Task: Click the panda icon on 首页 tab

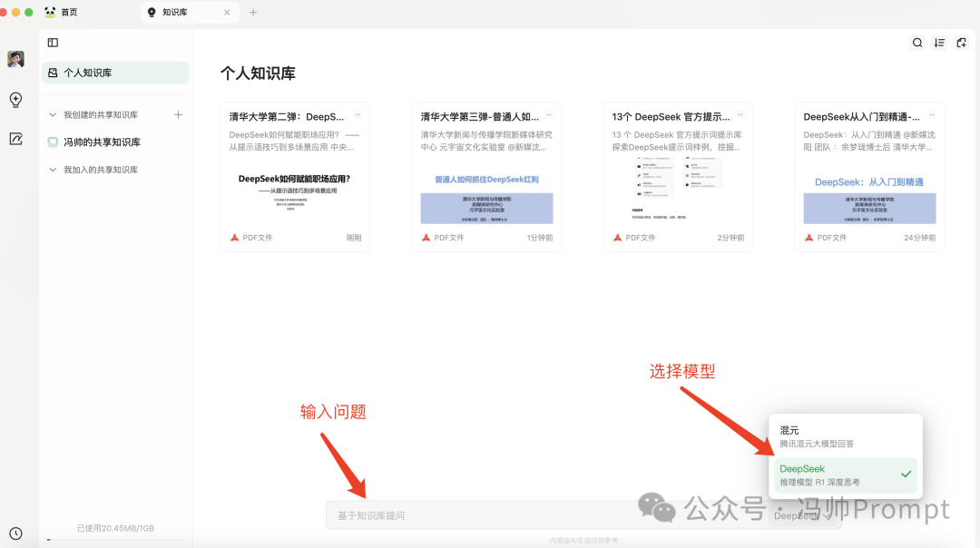Action: 50,12
